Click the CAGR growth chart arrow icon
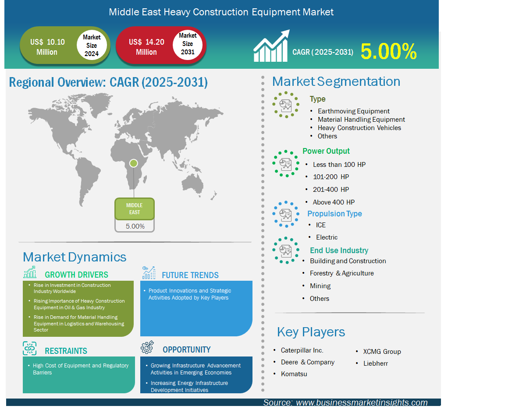This screenshot has width=519, height=420. [271, 46]
